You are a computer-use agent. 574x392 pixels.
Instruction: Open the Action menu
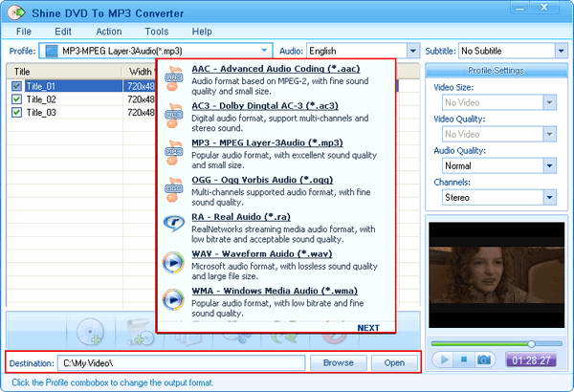[109, 32]
